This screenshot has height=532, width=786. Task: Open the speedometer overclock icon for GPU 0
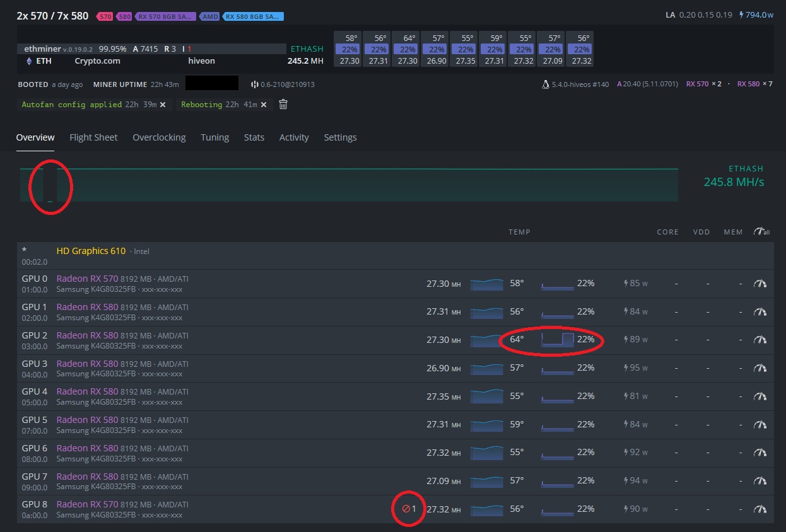pos(760,283)
